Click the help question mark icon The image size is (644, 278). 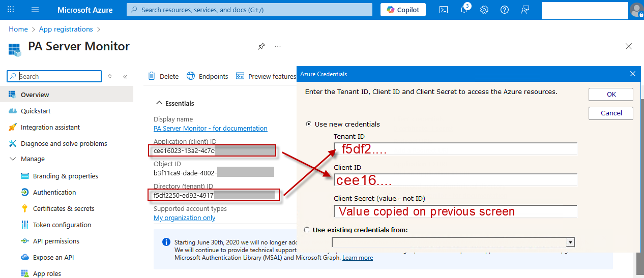[505, 10]
